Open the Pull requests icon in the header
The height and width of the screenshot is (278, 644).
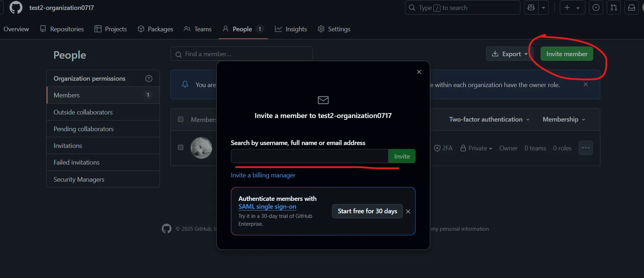614,7
